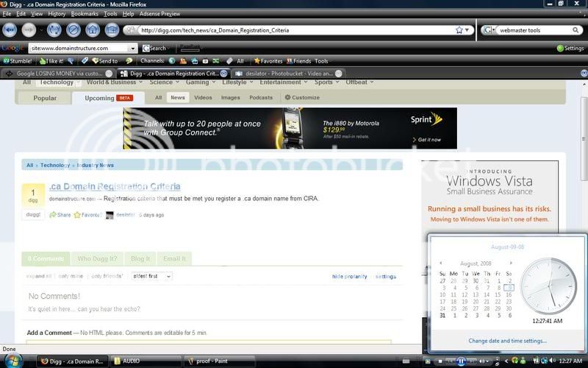Open the Who Dugg It? tab

97,259
